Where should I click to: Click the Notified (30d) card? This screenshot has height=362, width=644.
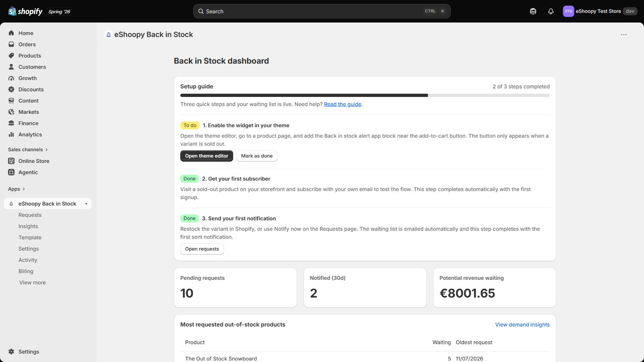[365, 288]
